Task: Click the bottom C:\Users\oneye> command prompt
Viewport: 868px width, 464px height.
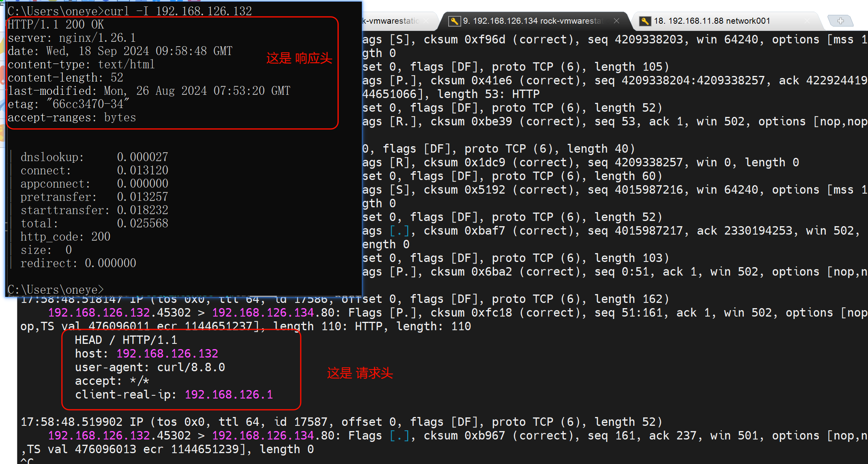Action: pyautogui.click(x=55, y=290)
